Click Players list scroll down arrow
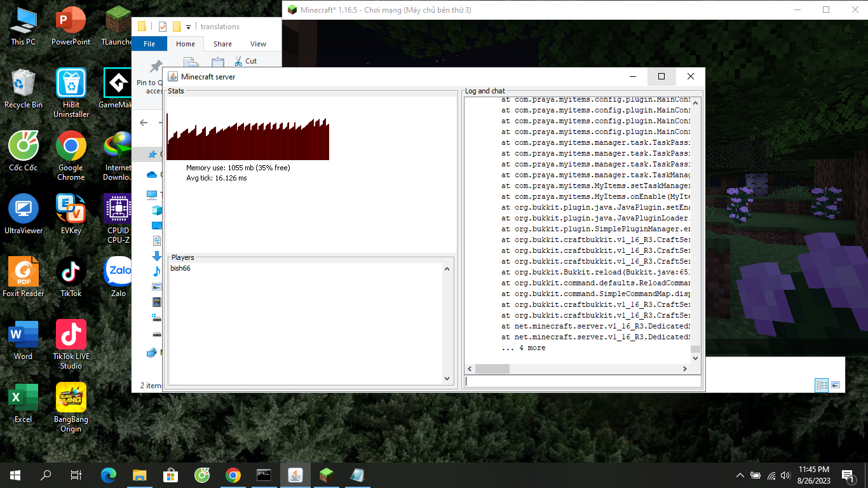Viewport: 868px width, 488px height. coord(447,379)
